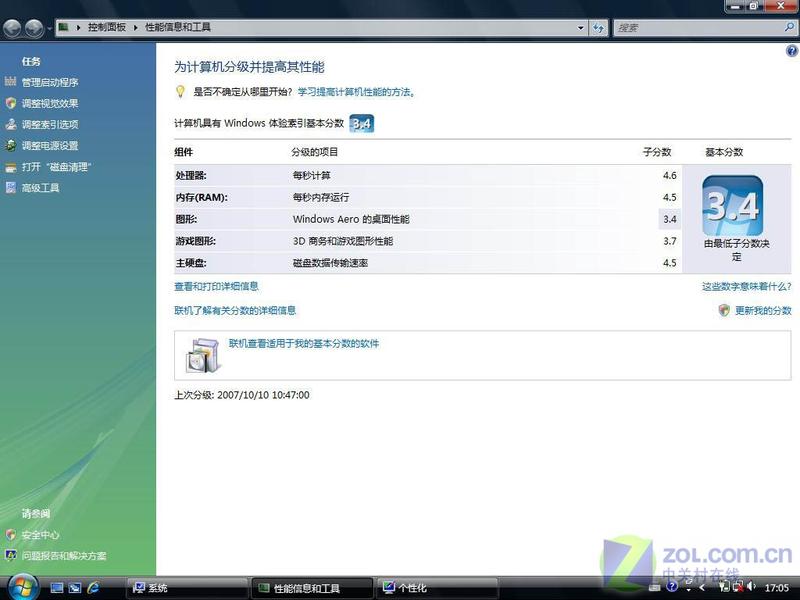
Task: Click the magnifier search icon
Action: 789,28
